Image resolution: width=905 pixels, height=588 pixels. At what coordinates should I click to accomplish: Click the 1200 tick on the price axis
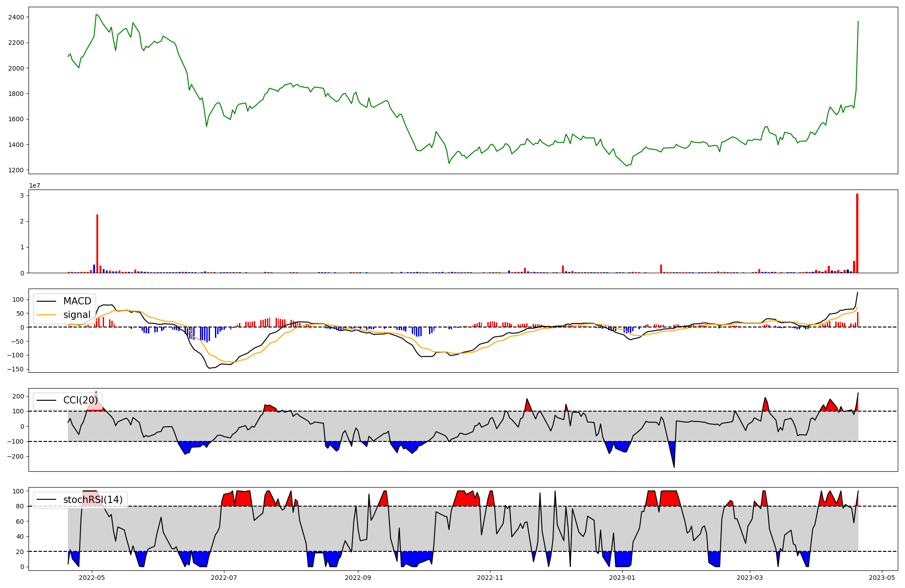(16, 171)
